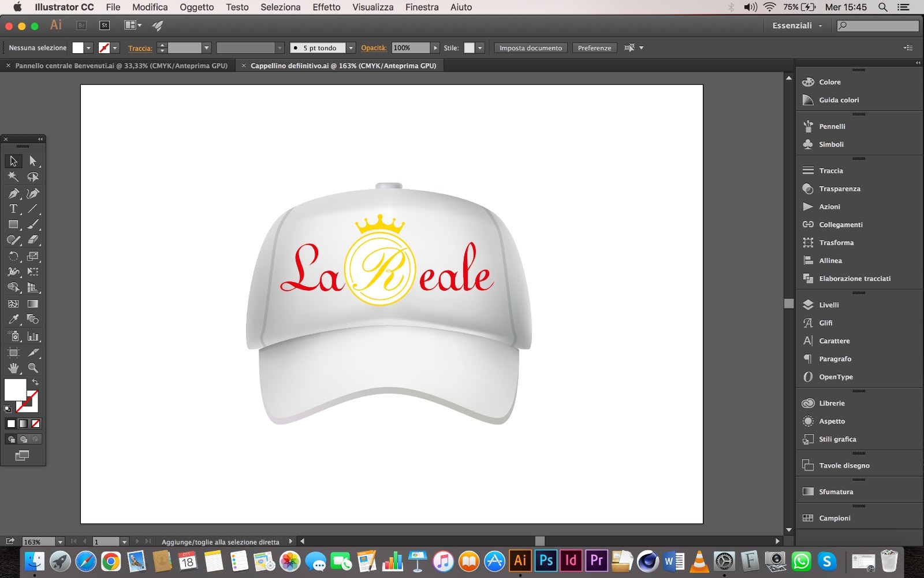Viewport: 924px width, 578px height.
Task: Click the Preferenze button
Action: pos(594,48)
